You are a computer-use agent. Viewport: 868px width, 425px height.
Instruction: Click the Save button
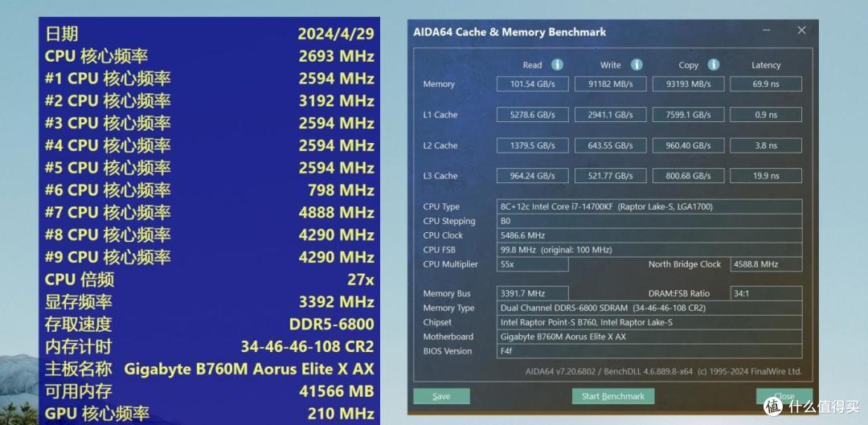tap(441, 396)
